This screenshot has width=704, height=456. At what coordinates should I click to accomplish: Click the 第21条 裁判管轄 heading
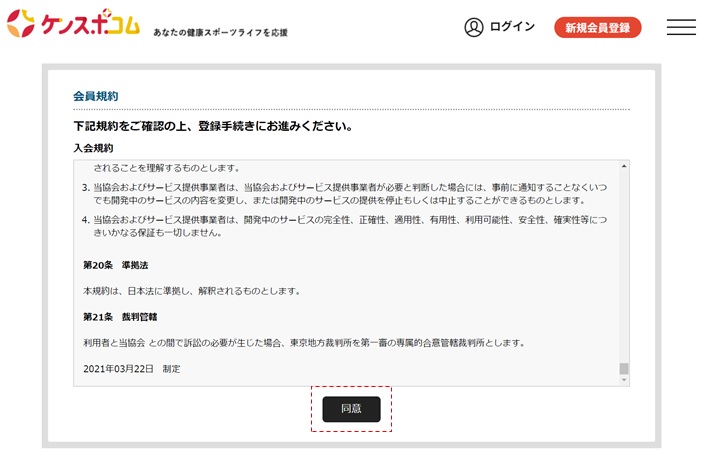[120, 317]
